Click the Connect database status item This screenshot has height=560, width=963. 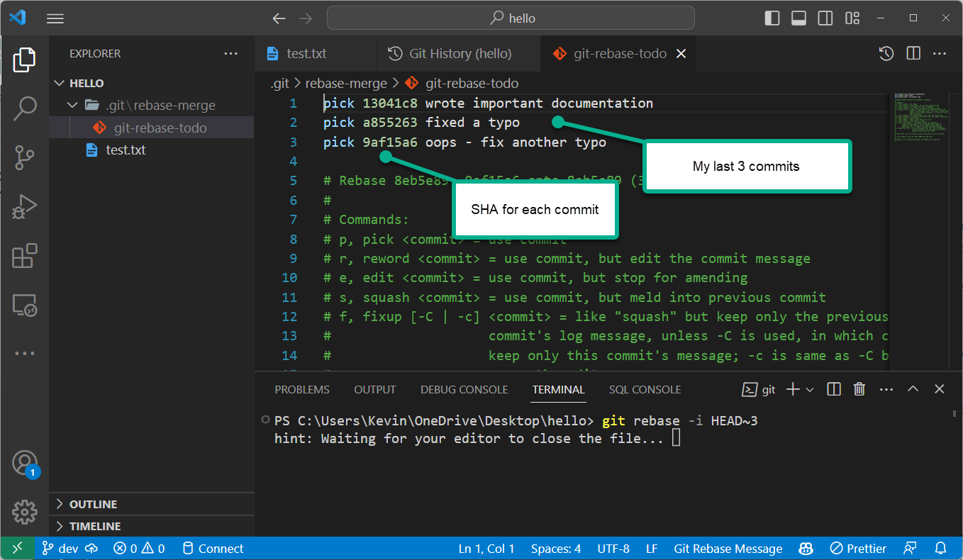pyautogui.click(x=213, y=548)
